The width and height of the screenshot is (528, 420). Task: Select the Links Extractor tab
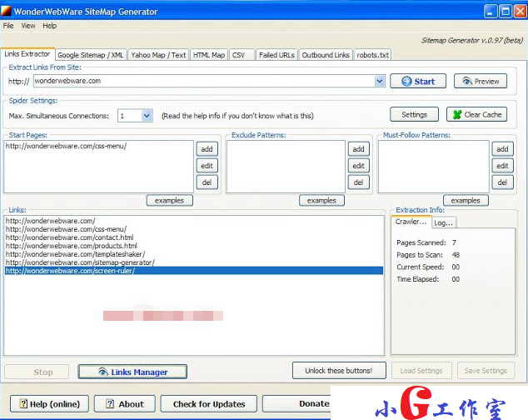[27, 54]
